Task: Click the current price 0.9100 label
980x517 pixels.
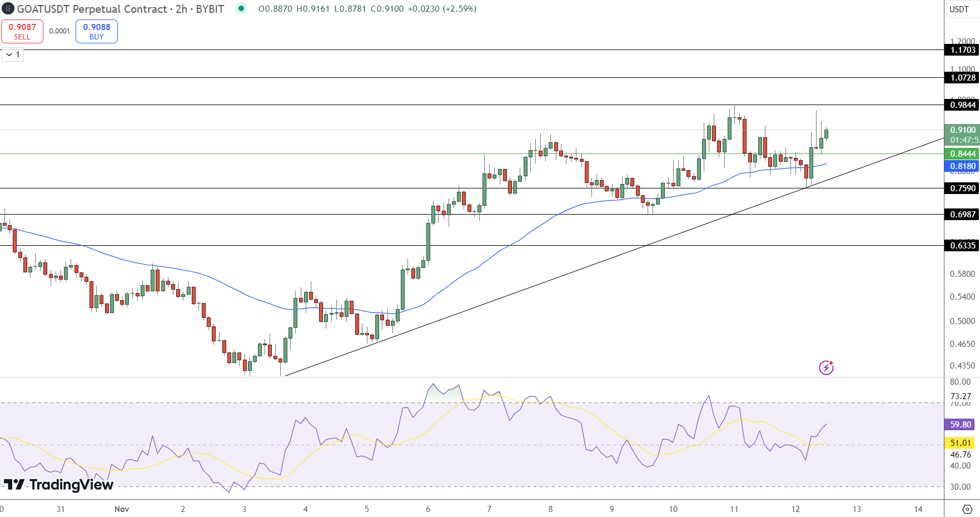Action: (963, 130)
